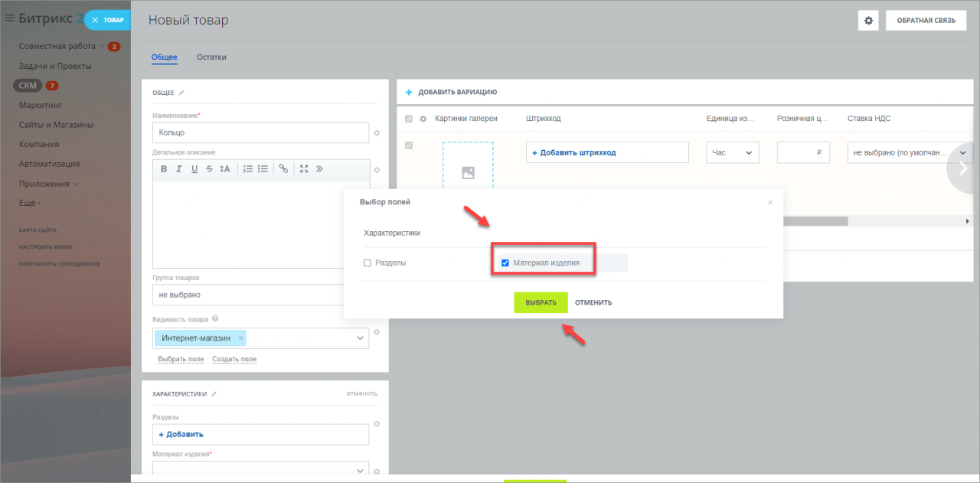Open the Час unit dropdown
The height and width of the screenshot is (483, 980).
pyautogui.click(x=733, y=152)
